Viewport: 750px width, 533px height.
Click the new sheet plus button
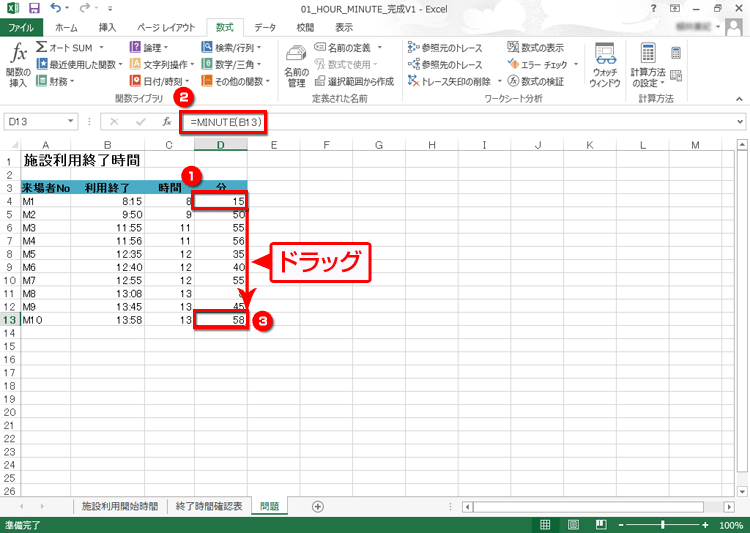pyautogui.click(x=318, y=506)
